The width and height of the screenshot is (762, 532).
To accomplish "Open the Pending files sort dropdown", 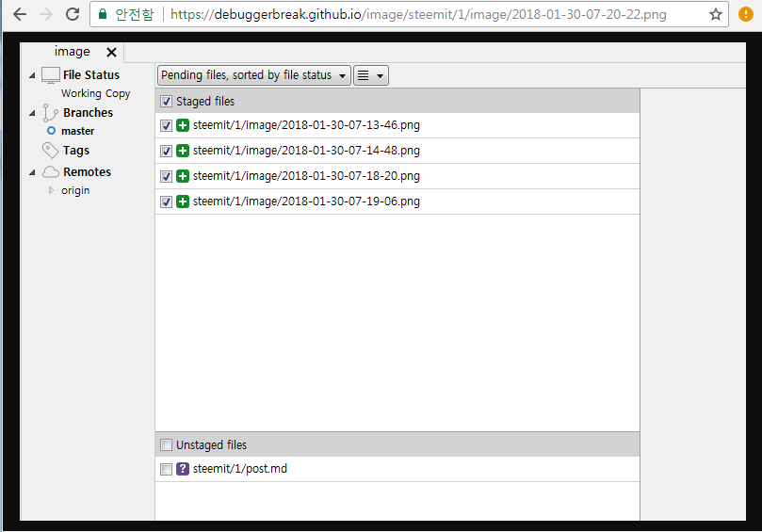I will click(x=253, y=75).
